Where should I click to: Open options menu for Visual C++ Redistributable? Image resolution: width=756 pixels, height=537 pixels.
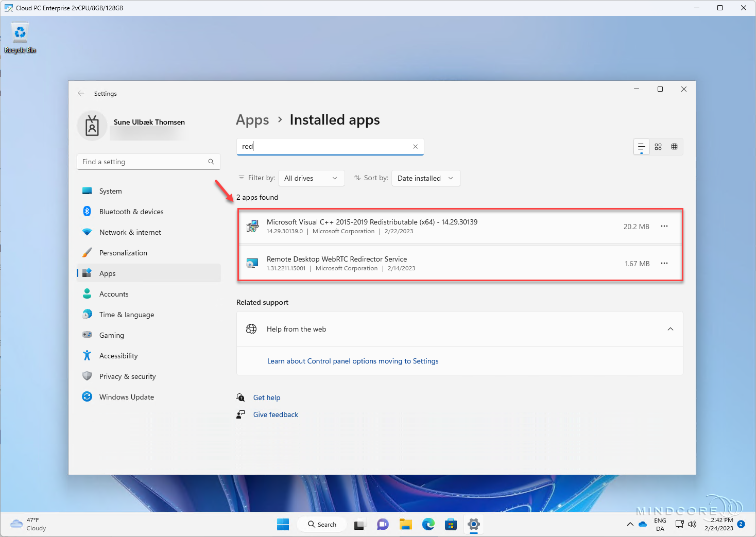click(x=664, y=226)
